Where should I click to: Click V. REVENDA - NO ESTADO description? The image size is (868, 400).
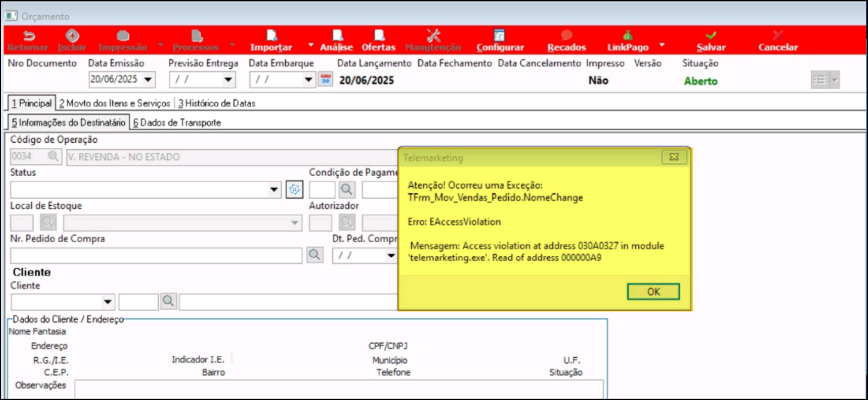pyautogui.click(x=124, y=157)
